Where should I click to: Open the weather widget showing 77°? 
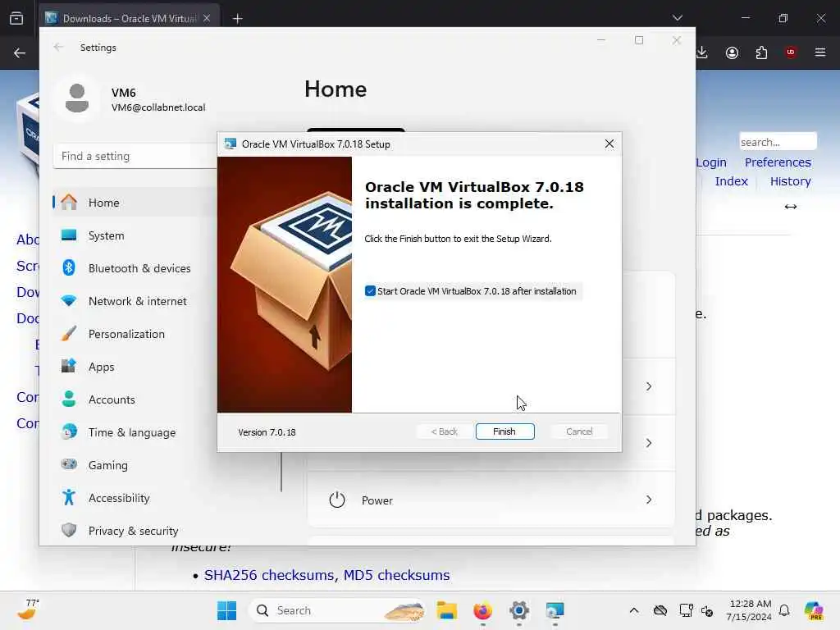[x=28, y=610]
